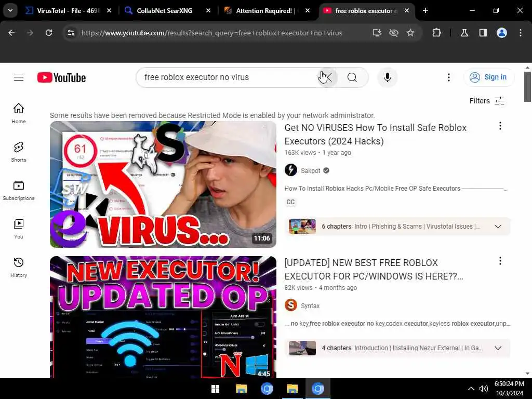Close the VirusTotal tab
532x399 pixels.
(x=109, y=10)
